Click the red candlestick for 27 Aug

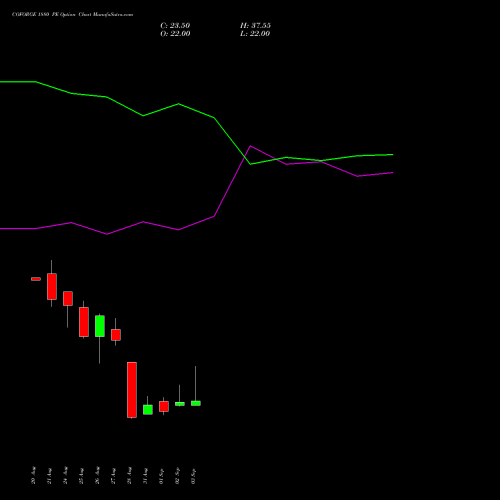tap(116, 335)
